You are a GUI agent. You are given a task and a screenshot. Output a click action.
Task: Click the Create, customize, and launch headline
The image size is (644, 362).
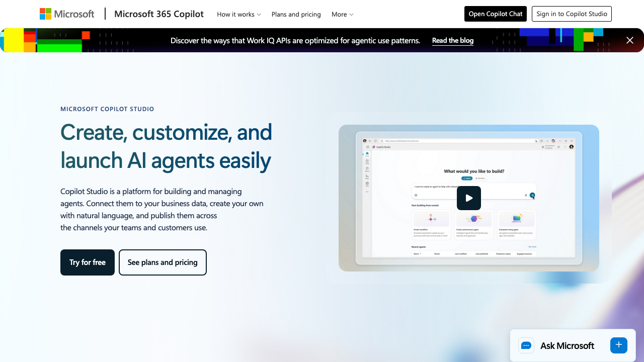pyautogui.click(x=166, y=146)
